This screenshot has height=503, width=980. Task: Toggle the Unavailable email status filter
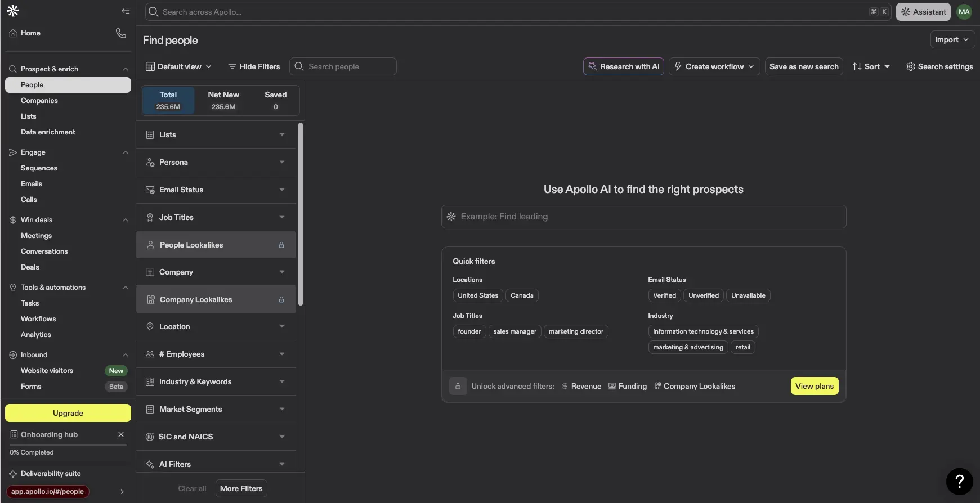click(748, 295)
